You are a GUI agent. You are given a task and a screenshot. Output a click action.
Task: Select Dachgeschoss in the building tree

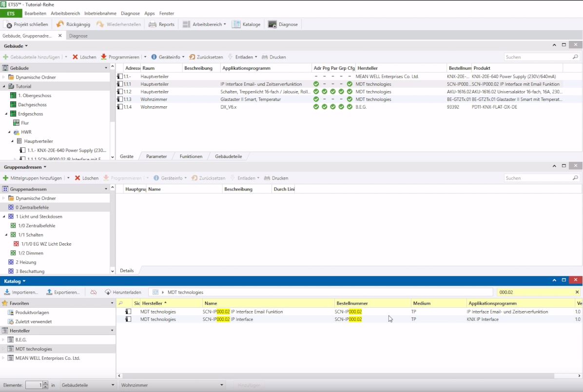pyautogui.click(x=32, y=104)
